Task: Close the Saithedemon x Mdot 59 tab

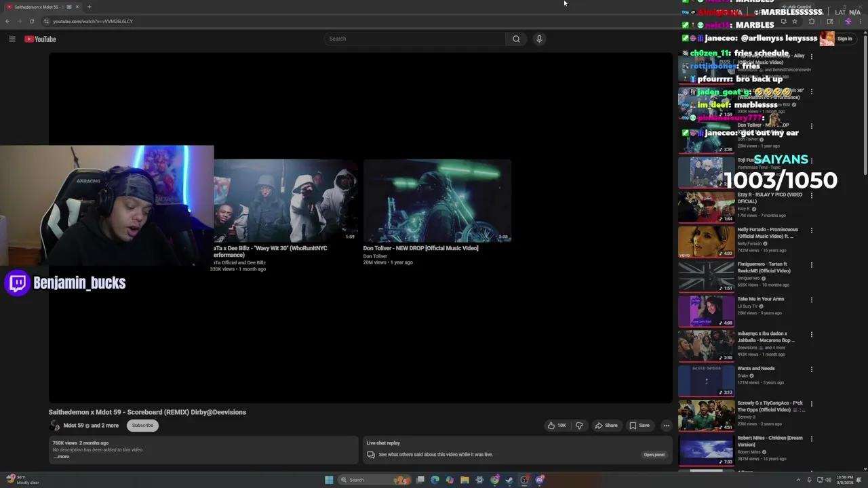Action: (x=77, y=7)
